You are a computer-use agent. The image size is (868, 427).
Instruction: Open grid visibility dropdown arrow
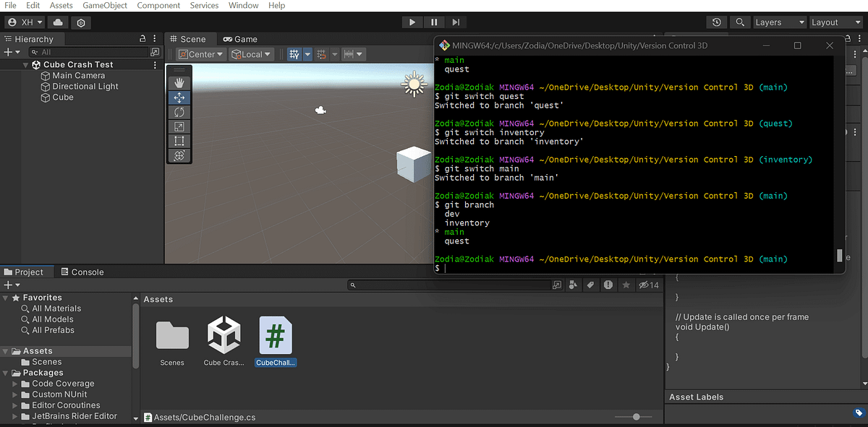[307, 54]
